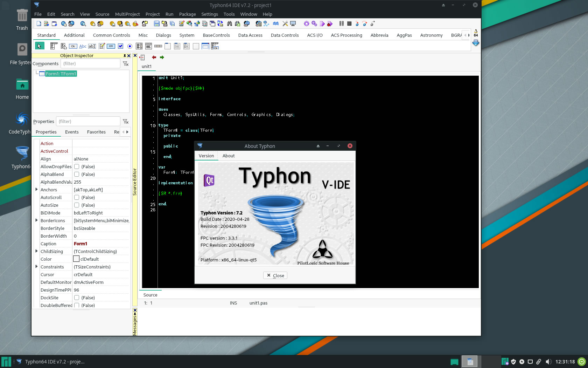Click the purple gear Compile icon
Image resolution: width=588 pixels, height=368 pixels.
[x=306, y=24]
